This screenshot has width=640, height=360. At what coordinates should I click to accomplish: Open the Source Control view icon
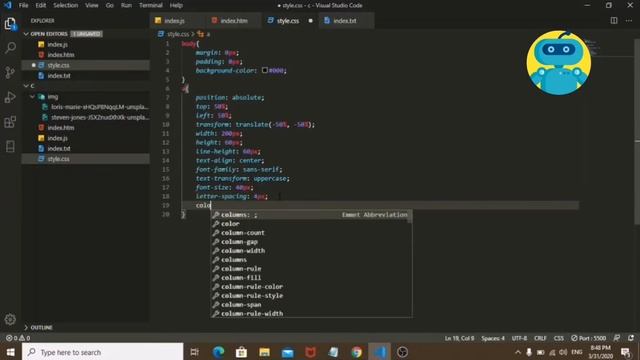point(10,72)
